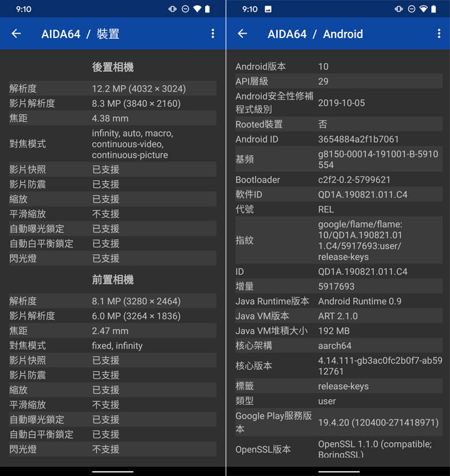Viewport: 450px width, 476px height.
Task: Tap the Android版本 row
Action: point(339,66)
